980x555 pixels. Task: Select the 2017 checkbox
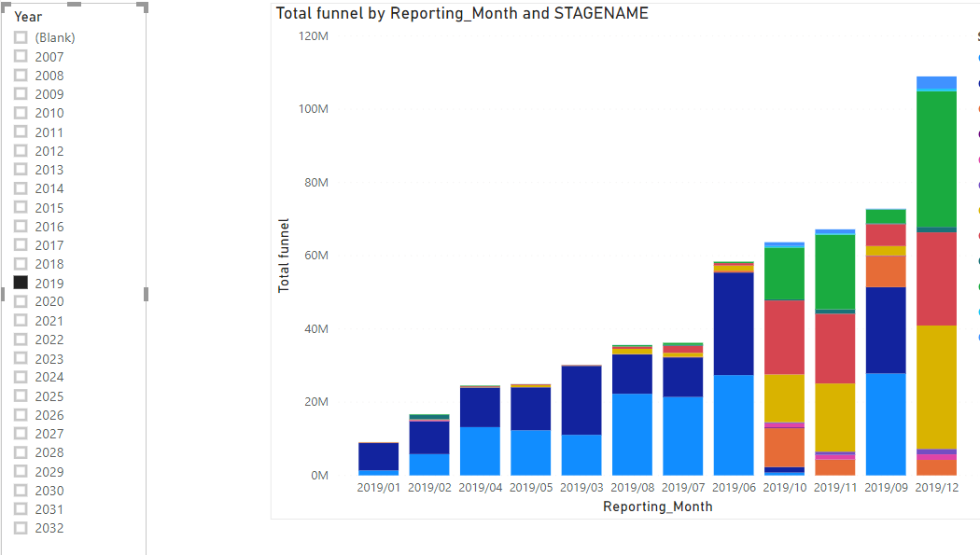tap(21, 244)
